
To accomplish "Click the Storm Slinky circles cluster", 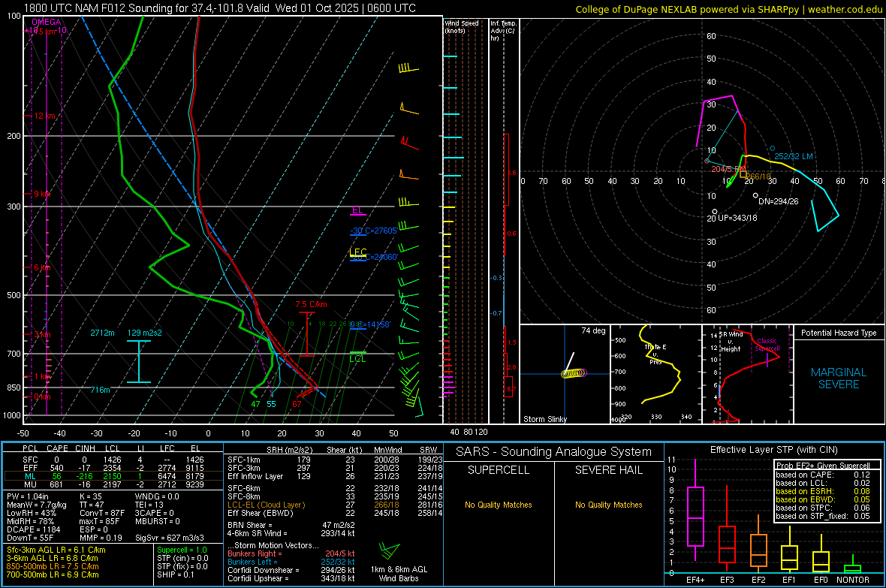I will click(574, 373).
